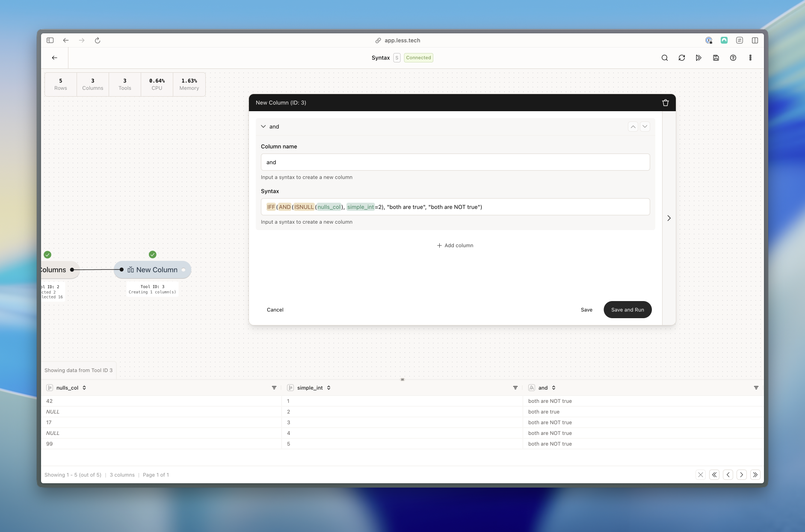This screenshot has height=532, width=805.
Task: Edit the Syntax formula field
Action: (x=455, y=207)
